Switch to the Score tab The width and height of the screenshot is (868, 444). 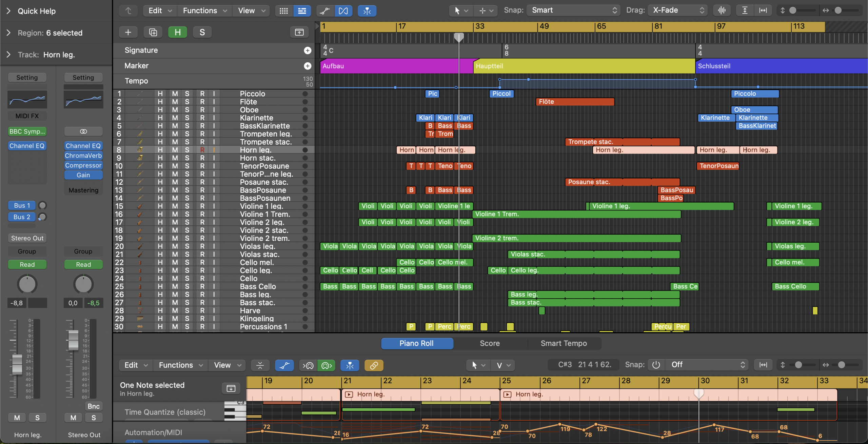click(x=490, y=343)
